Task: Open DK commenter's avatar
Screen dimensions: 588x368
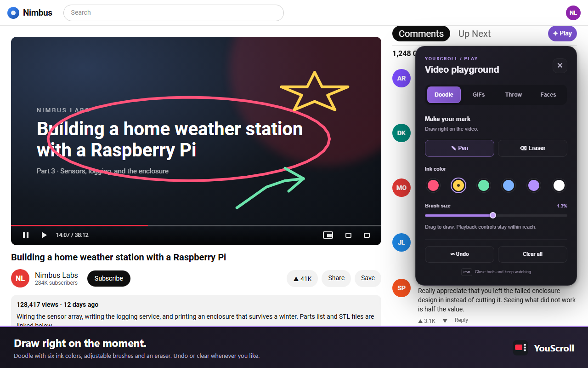Action: (401, 133)
